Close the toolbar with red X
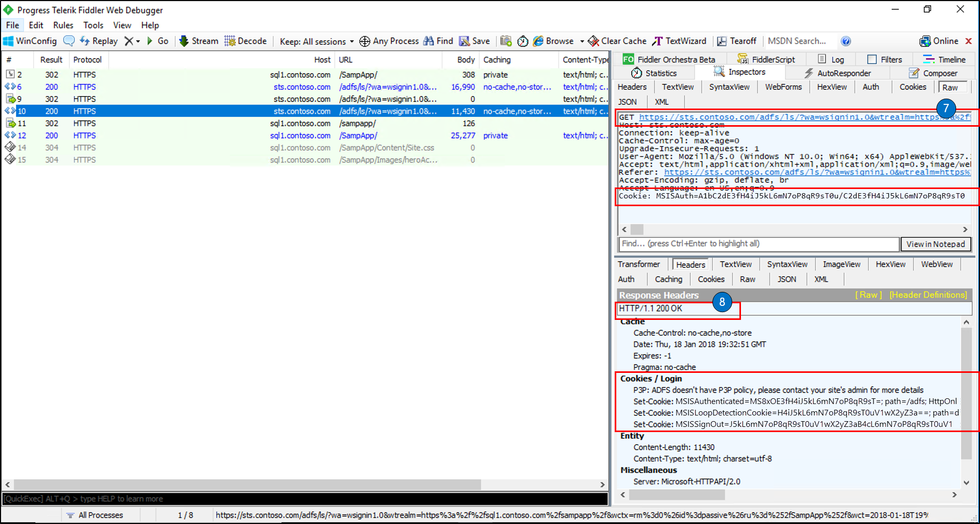 (969, 41)
